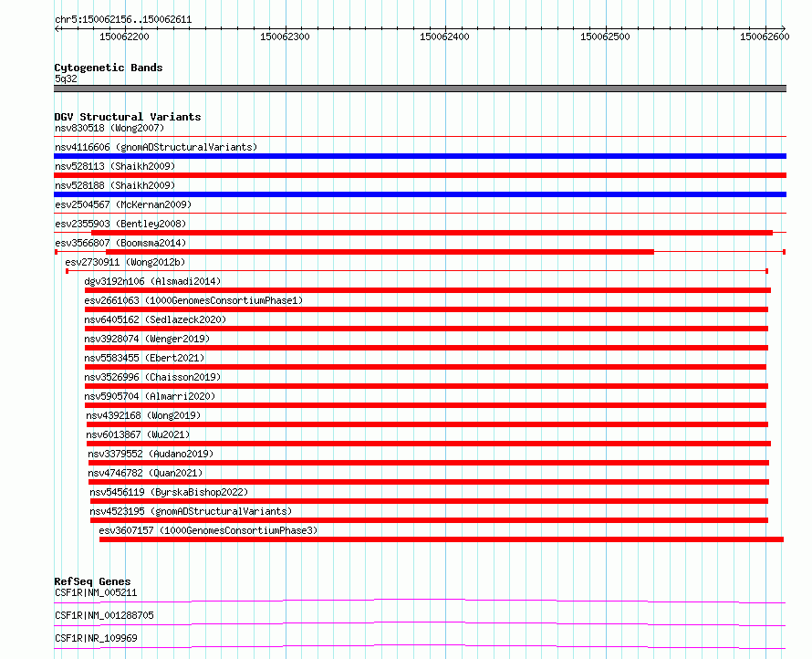Click the red bar below nsv5456119
The width and height of the screenshot is (812, 659).
click(x=429, y=501)
